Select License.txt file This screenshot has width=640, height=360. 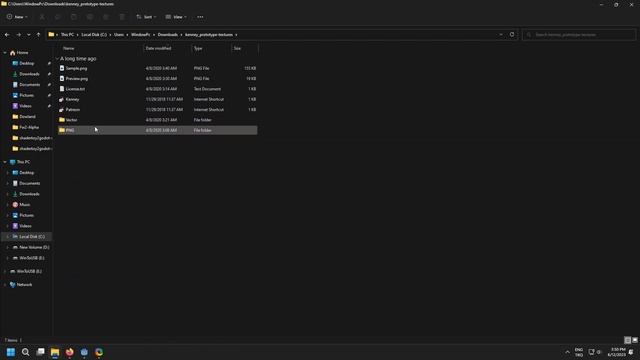coord(158,89)
